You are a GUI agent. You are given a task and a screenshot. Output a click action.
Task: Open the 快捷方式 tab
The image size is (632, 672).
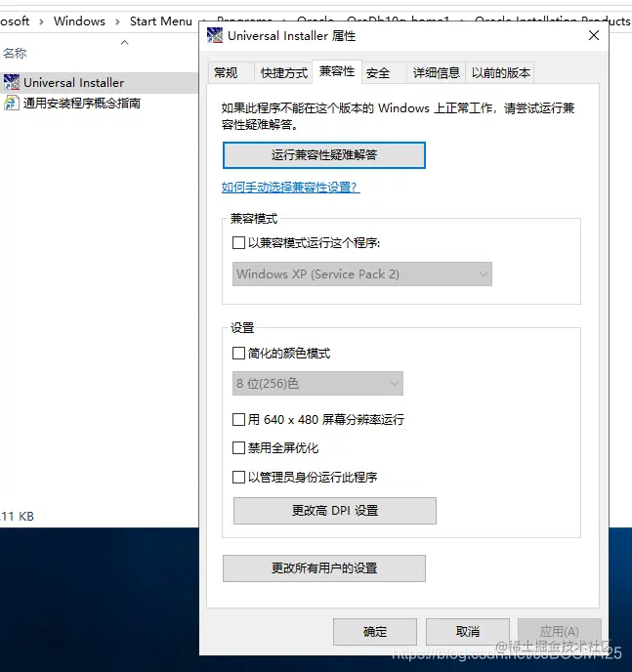pyautogui.click(x=283, y=73)
